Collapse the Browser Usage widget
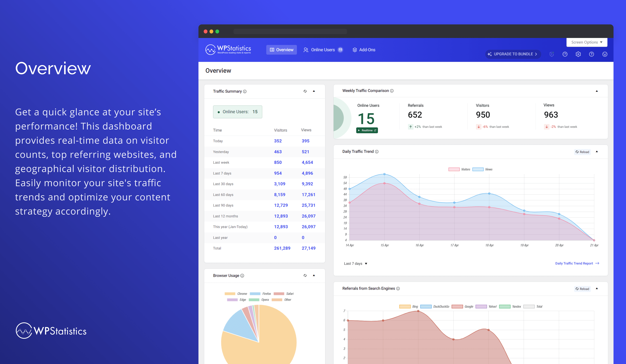This screenshot has height=364, width=626. (314, 275)
